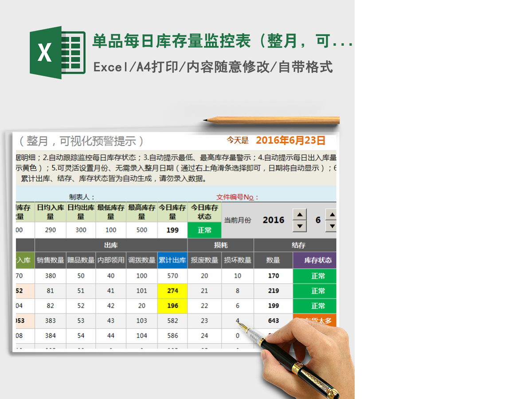The height and width of the screenshot is (399, 532).
Task: Click the 300 value under 日均出库量
Action: 81,230
